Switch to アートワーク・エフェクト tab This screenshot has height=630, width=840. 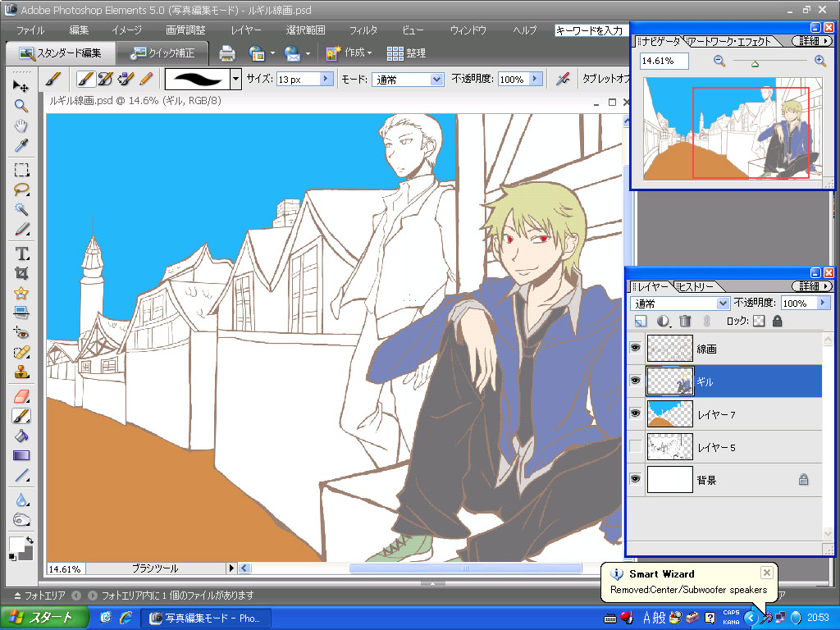pos(729,41)
